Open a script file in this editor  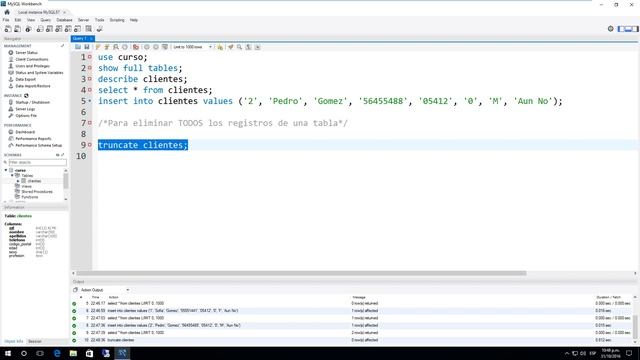point(78,47)
